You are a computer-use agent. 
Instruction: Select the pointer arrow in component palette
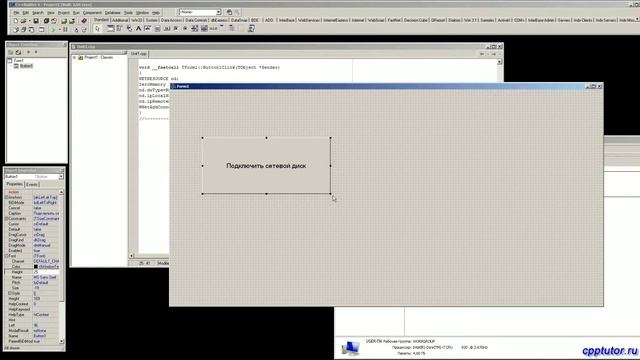[x=98, y=29]
